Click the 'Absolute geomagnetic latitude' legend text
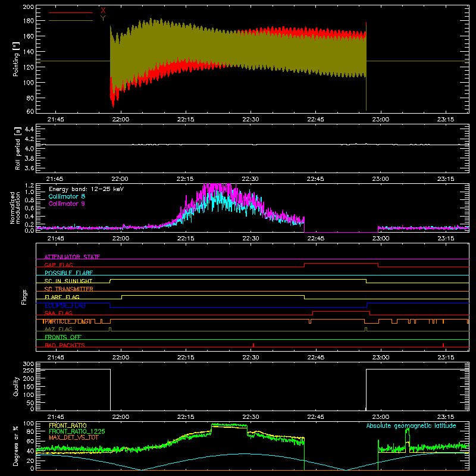Viewport: 476px width, 476px height. [x=411, y=425]
